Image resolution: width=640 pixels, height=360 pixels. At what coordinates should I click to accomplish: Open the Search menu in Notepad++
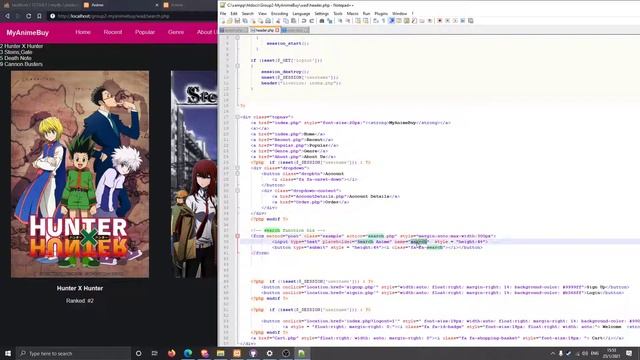click(247, 13)
